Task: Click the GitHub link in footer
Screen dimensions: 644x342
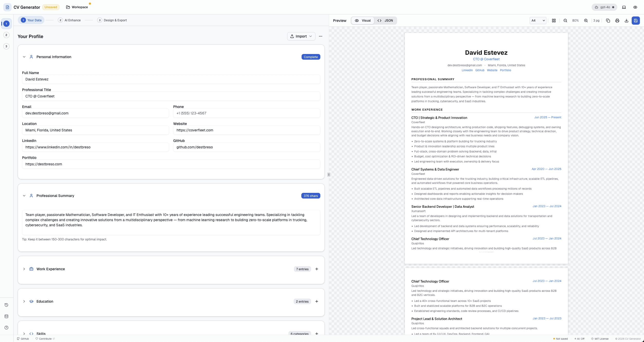Action: pyautogui.click(x=23, y=339)
